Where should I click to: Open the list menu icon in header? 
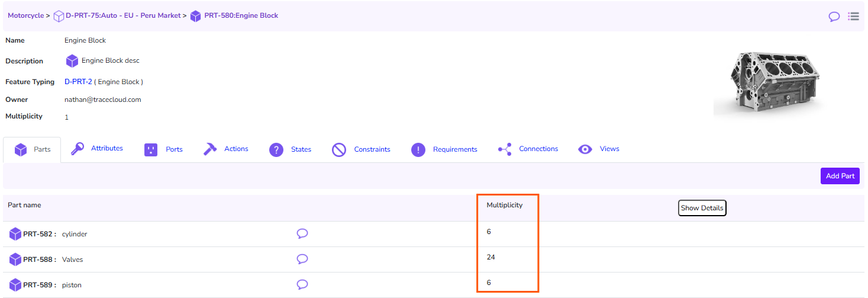click(x=853, y=16)
